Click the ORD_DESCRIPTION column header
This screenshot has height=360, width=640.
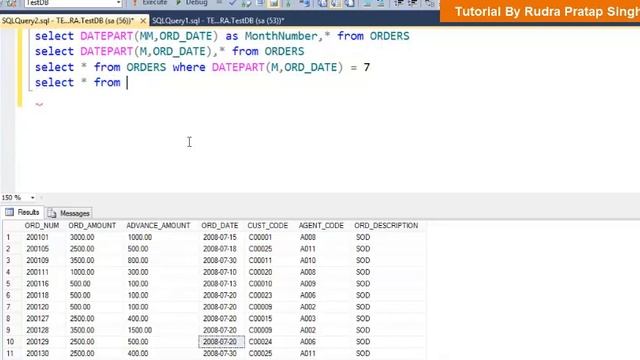[x=386, y=226]
